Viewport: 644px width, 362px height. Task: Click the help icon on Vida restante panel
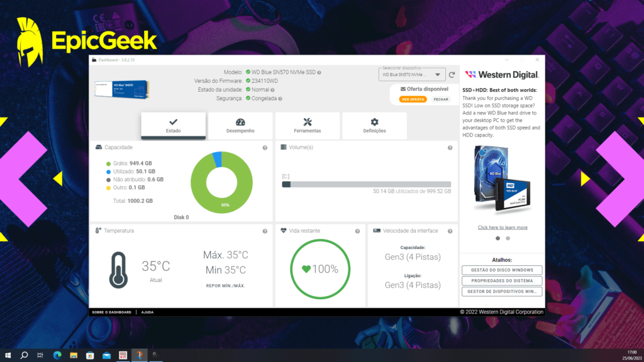pos(358,231)
